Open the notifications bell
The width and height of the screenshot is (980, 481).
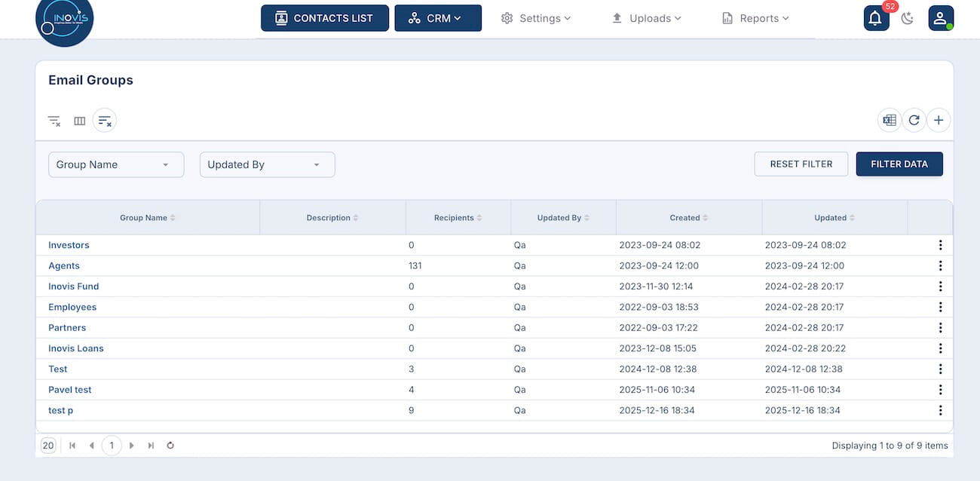tap(875, 18)
